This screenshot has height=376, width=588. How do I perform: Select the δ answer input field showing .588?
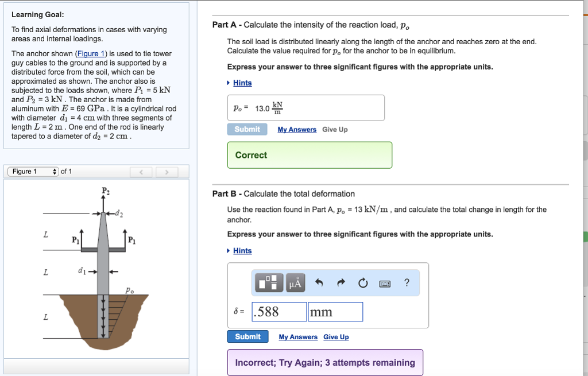(278, 311)
